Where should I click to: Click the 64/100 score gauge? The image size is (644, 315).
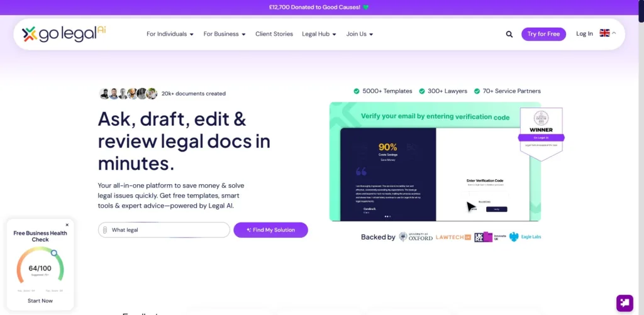tap(40, 266)
